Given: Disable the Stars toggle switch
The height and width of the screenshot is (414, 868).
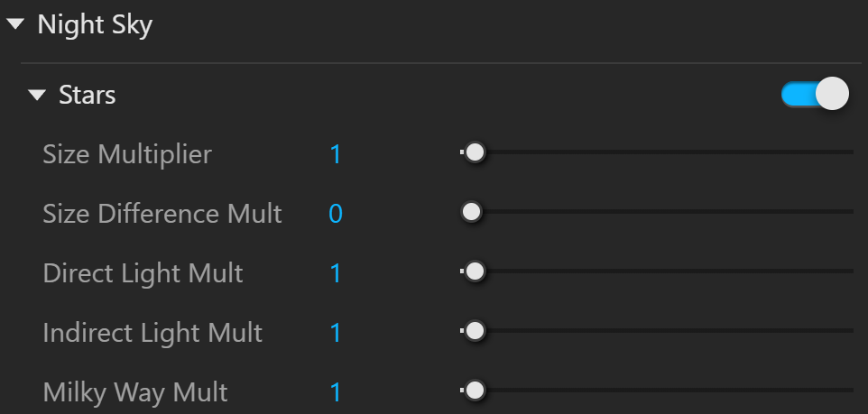Looking at the screenshot, I should tap(815, 94).
